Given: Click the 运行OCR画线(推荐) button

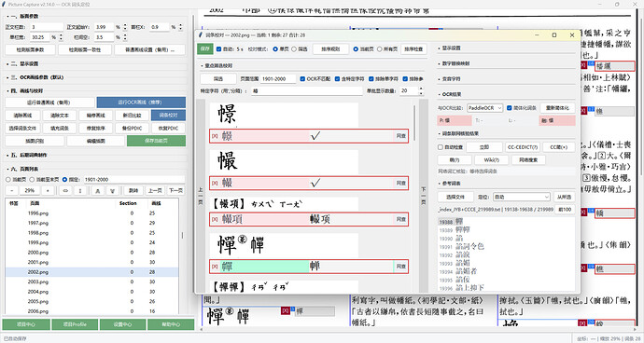Looking at the screenshot, I should click(x=141, y=103).
